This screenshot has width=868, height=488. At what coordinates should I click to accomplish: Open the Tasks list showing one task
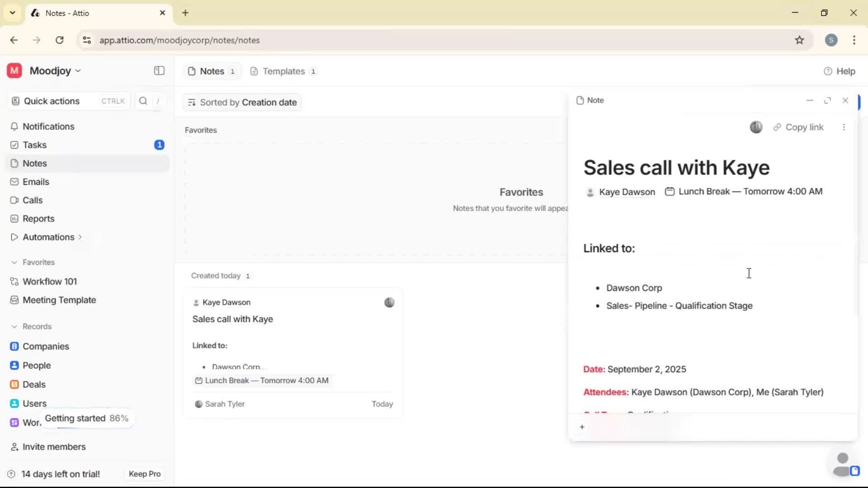tap(34, 145)
